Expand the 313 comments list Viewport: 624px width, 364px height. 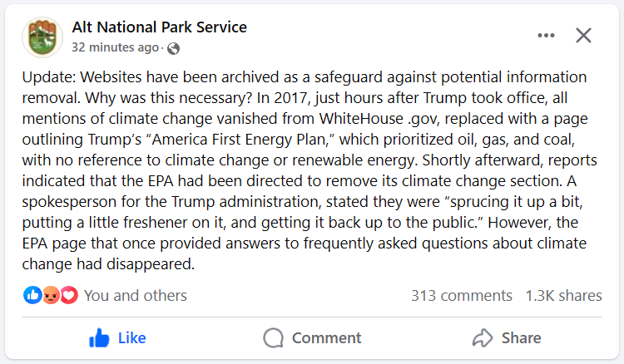462,295
